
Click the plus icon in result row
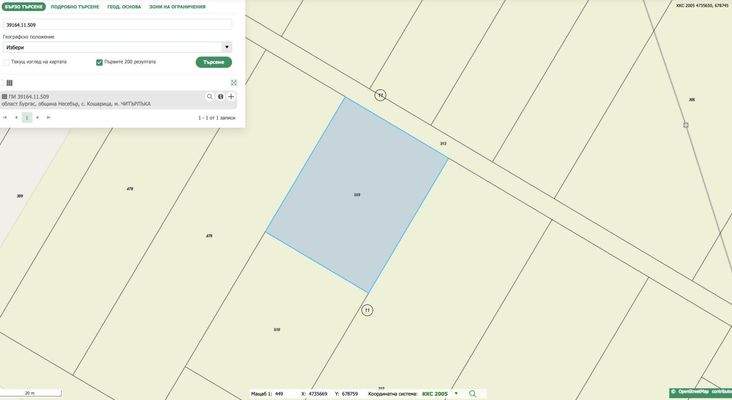pyautogui.click(x=231, y=97)
